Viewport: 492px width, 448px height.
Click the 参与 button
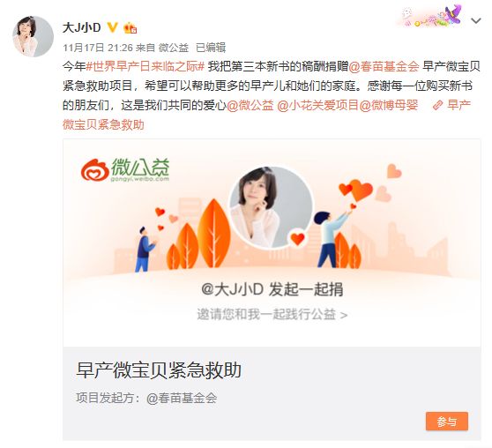[447, 422]
